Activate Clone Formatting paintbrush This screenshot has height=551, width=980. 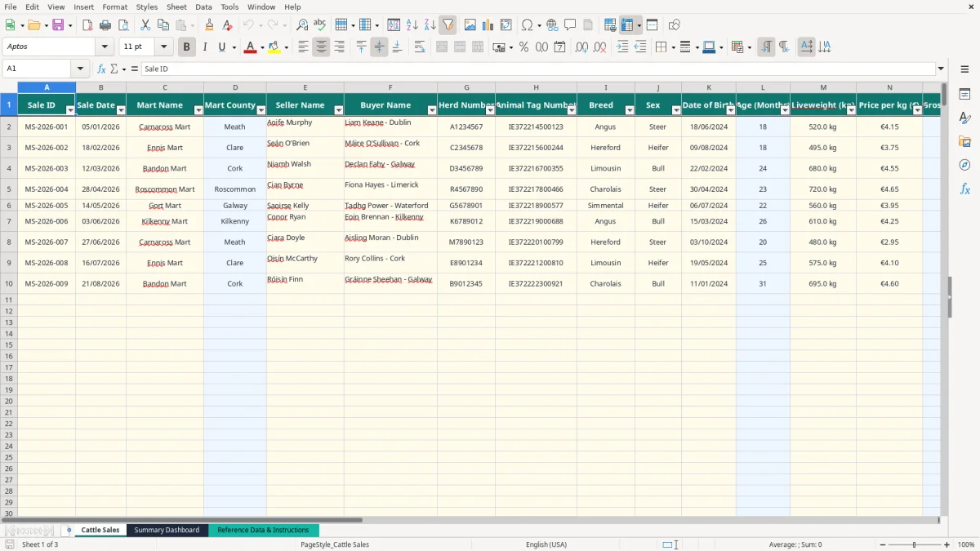point(210,25)
